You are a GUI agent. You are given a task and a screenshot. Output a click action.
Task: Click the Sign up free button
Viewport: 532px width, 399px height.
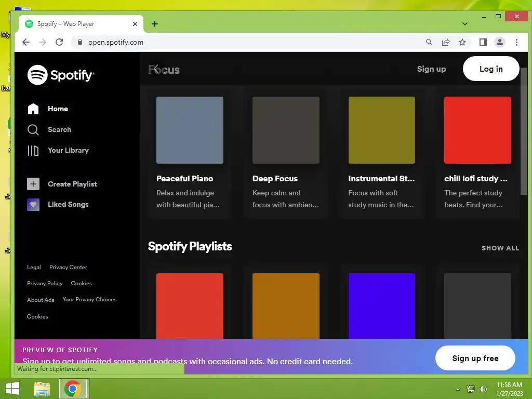475,358
